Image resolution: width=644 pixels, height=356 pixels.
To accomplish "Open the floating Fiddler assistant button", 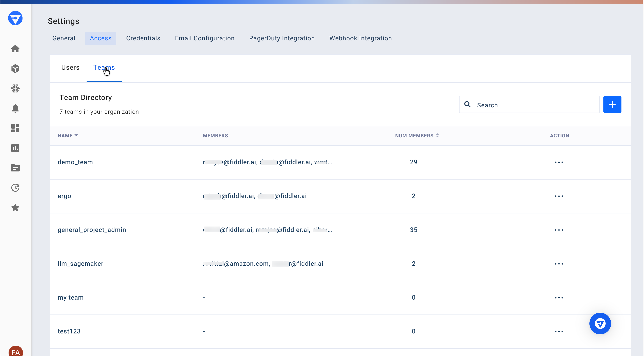I will 600,324.
